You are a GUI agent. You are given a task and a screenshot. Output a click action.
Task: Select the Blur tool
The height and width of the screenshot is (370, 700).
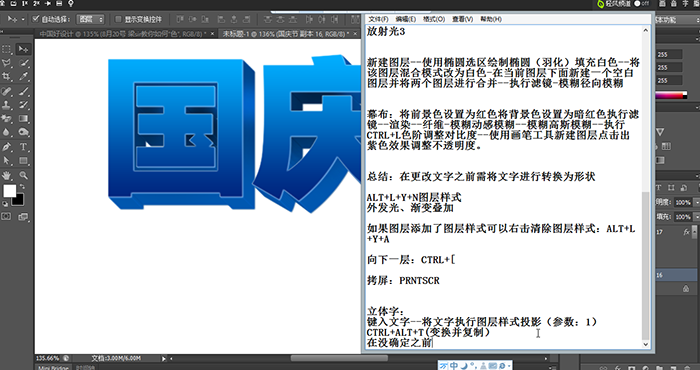coord(7,133)
